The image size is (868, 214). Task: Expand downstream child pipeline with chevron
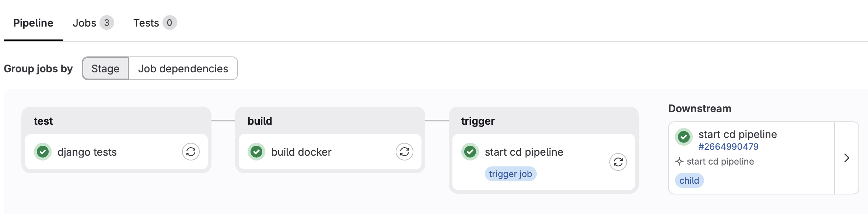point(847,158)
